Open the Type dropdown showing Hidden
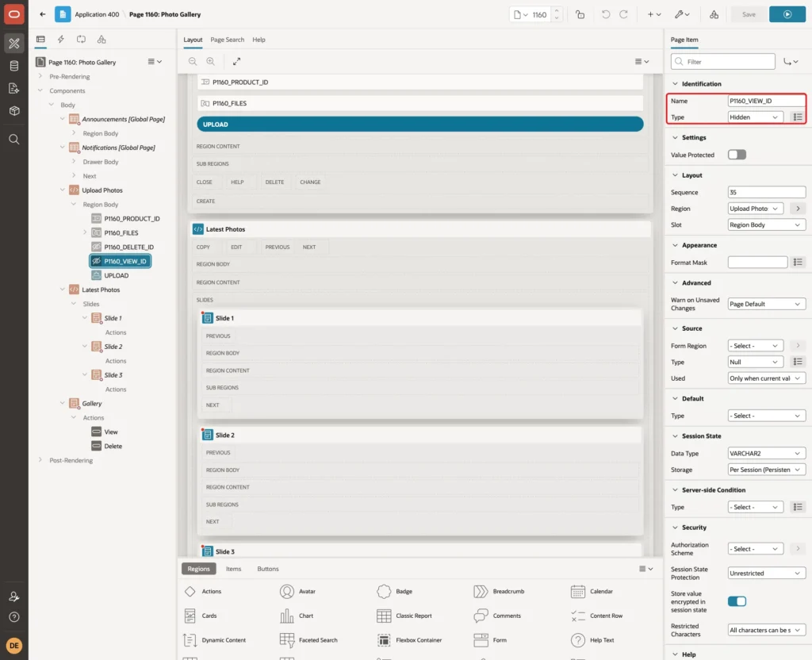 click(x=755, y=117)
